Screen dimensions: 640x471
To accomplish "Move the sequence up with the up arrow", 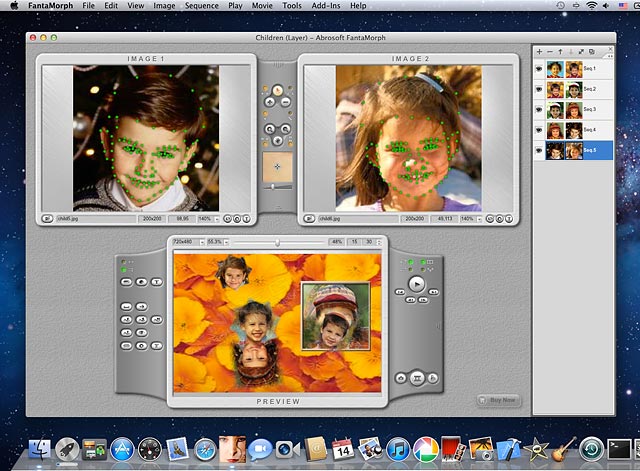I will point(560,52).
